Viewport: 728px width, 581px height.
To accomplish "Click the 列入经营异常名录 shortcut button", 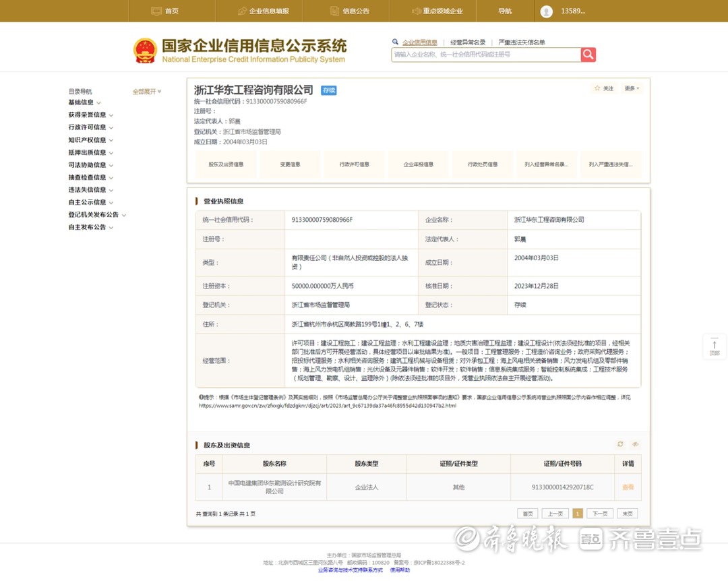I will [547, 164].
